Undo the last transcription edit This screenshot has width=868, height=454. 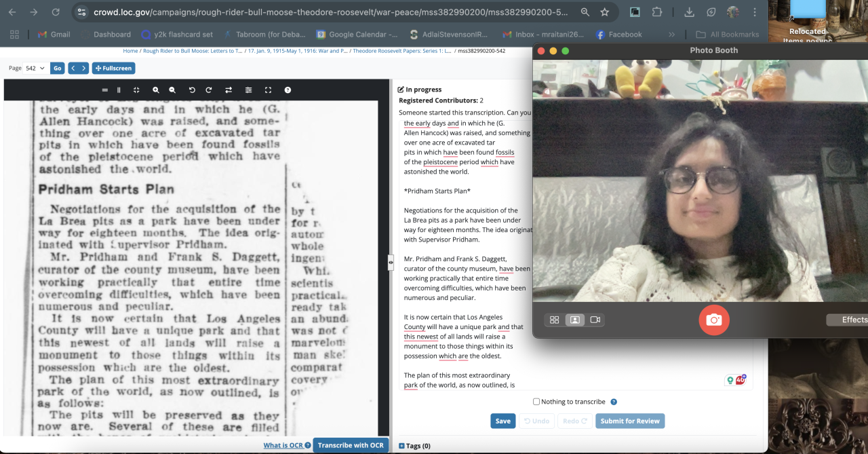click(x=536, y=421)
